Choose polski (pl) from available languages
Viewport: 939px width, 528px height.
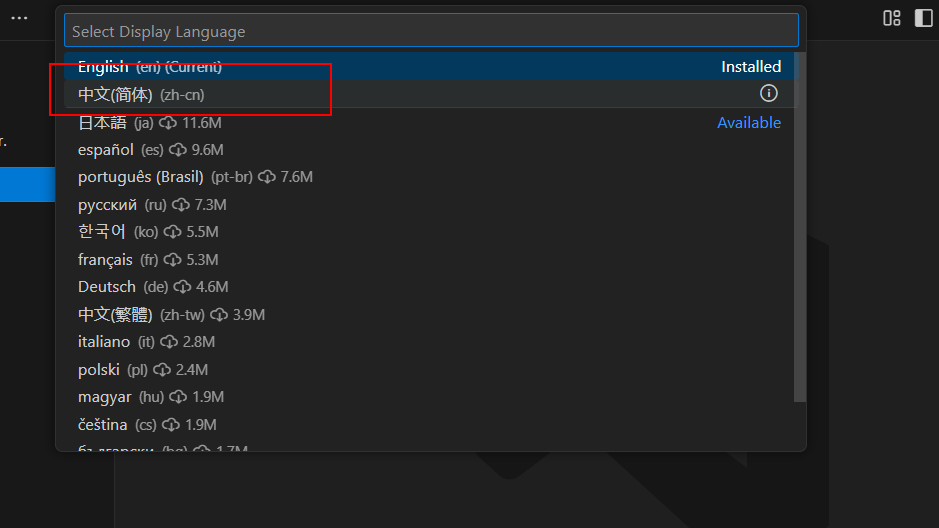[99, 369]
